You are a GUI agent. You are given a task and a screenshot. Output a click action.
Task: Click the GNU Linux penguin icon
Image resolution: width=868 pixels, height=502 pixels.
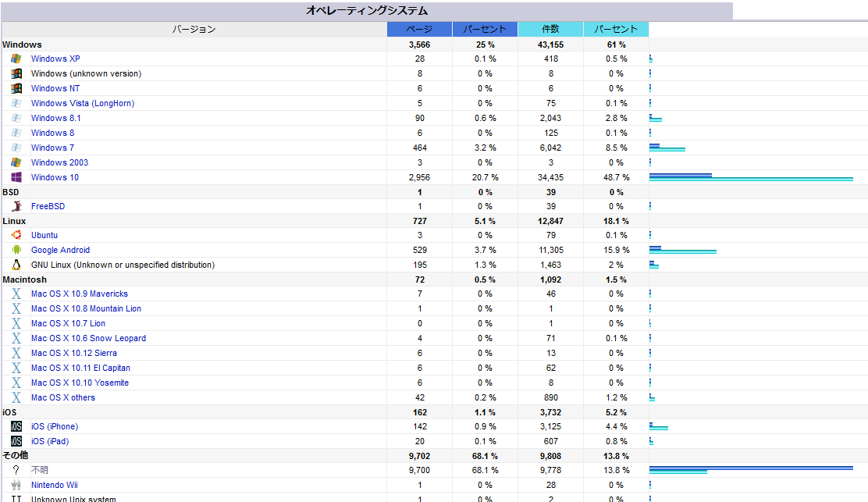point(16,265)
